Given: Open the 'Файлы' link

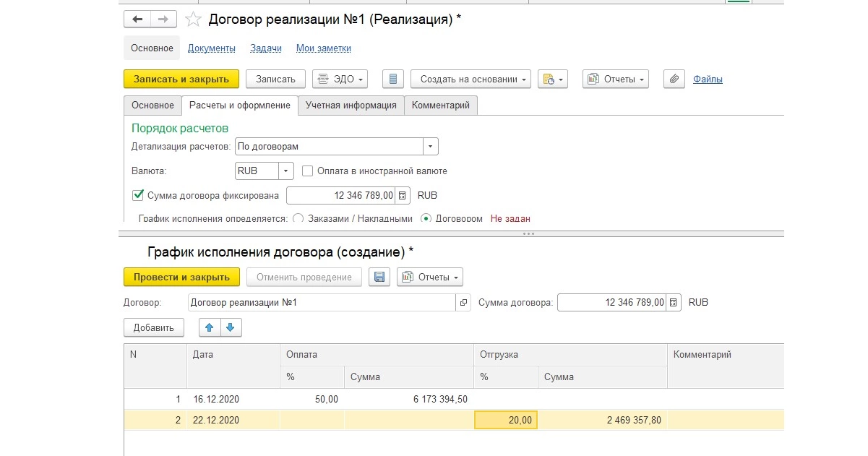Looking at the screenshot, I should coord(708,79).
